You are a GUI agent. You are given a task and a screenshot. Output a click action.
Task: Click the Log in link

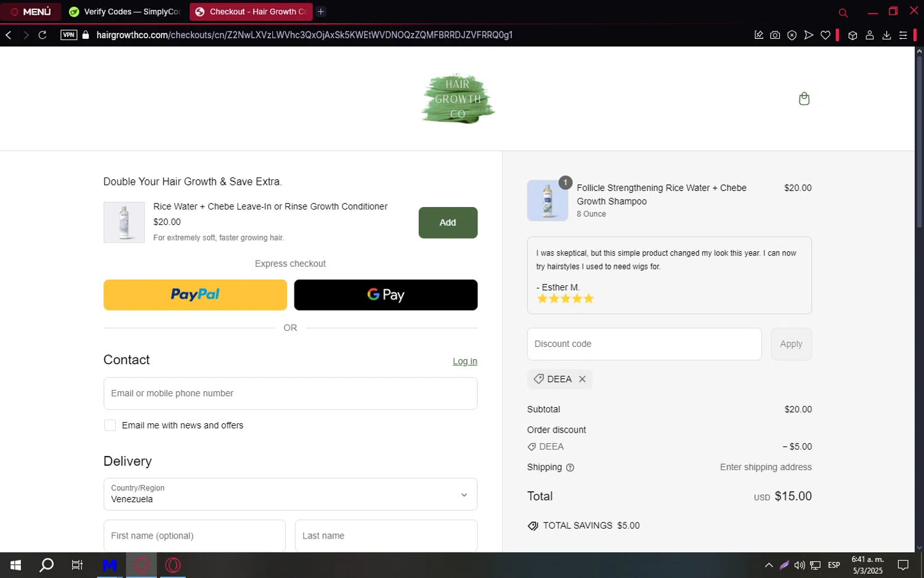[465, 361]
